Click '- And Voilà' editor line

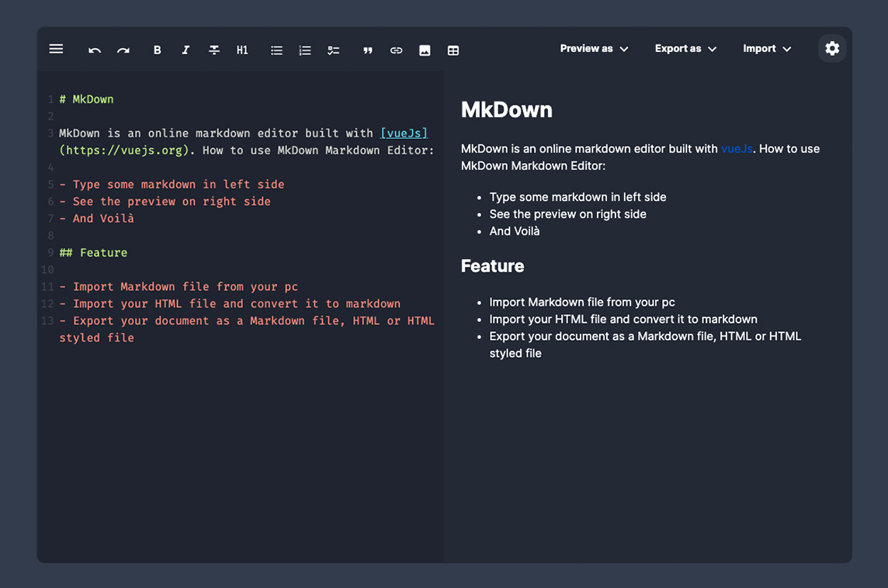tap(97, 219)
